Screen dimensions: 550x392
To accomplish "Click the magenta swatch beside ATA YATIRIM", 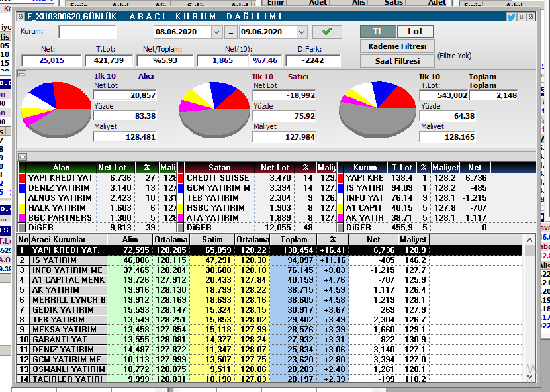I will click(181, 218).
